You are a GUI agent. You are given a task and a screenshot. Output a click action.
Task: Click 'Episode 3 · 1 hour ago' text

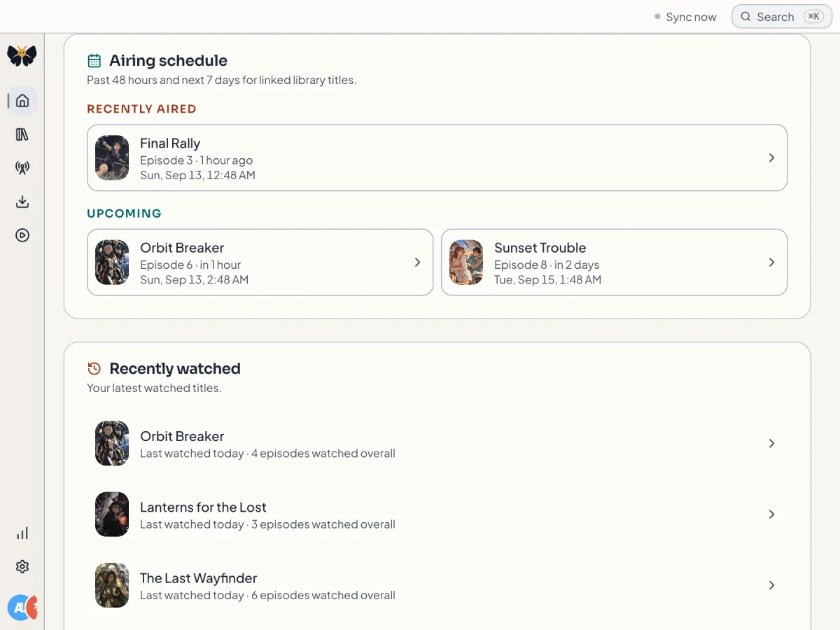(197, 160)
